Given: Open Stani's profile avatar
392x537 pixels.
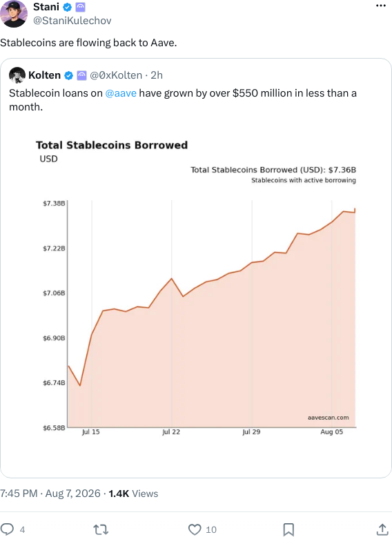Looking at the screenshot, I should (x=14, y=14).
